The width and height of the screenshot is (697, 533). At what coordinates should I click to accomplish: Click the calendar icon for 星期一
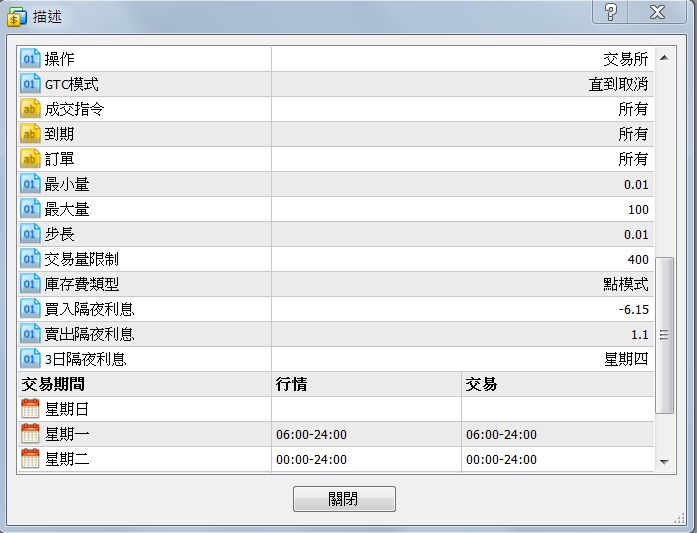point(30,434)
